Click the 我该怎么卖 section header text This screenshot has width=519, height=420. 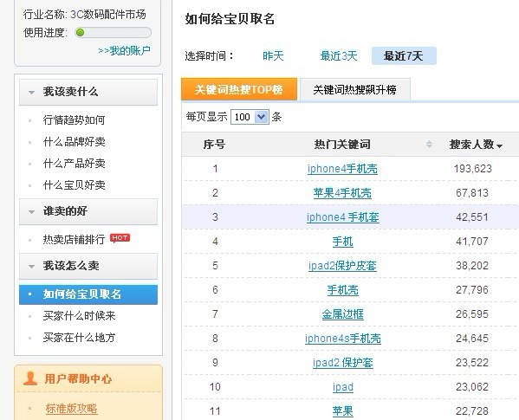tap(71, 266)
